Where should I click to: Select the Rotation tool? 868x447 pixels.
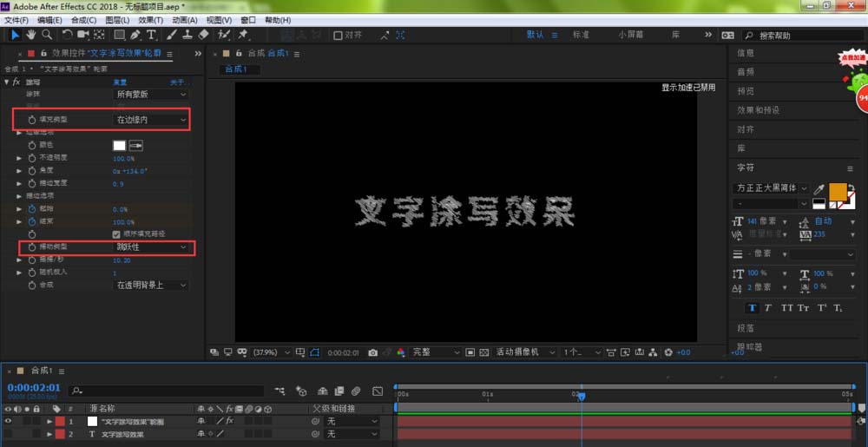coord(67,35)
